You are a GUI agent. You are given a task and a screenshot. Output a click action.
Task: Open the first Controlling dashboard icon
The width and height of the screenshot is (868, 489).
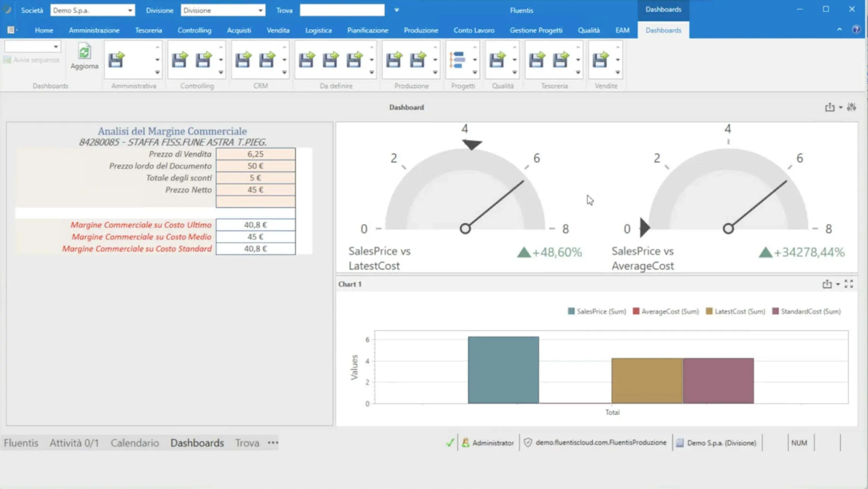pos(179,60)
